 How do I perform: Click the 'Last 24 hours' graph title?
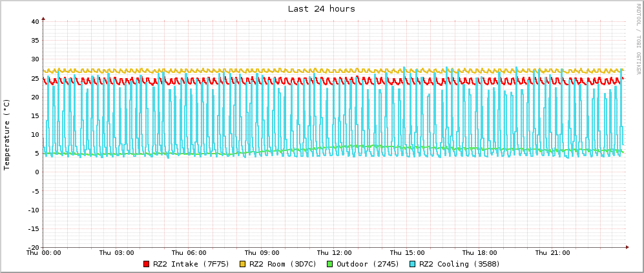[x=321, y=8]
